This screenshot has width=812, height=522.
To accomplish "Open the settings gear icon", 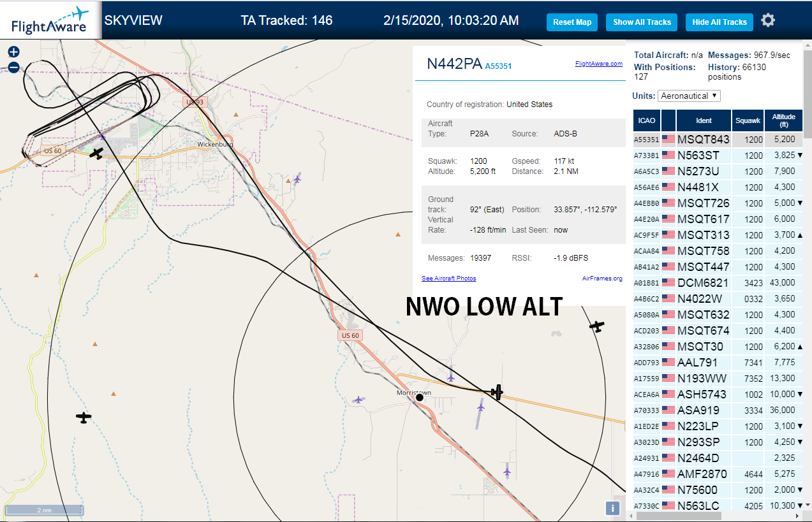I will click(768, 20).
